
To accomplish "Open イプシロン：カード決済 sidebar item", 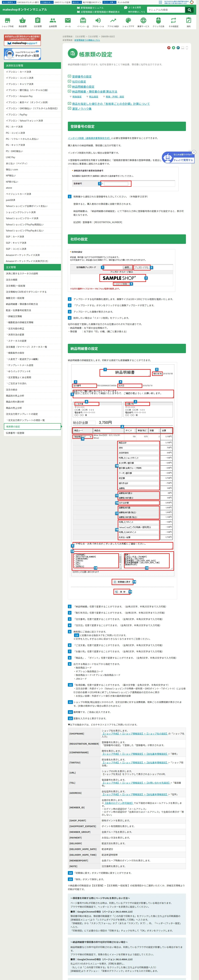I will tap(32, 72).
